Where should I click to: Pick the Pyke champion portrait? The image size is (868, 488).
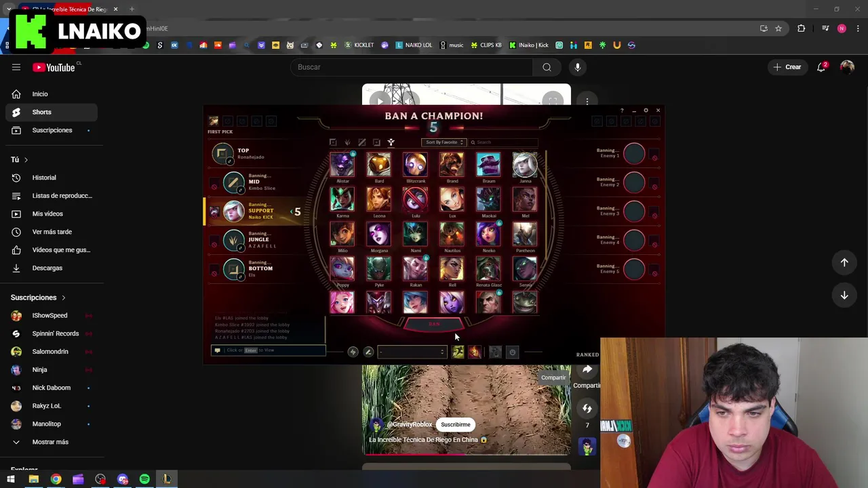coord(379,268)
